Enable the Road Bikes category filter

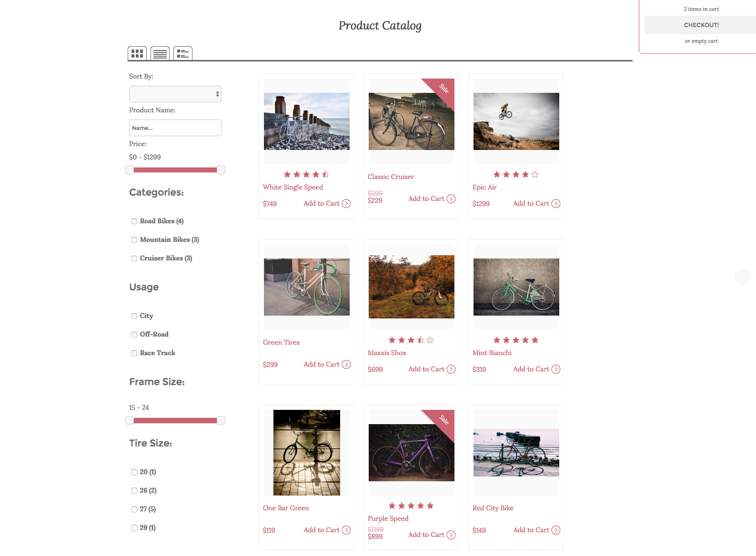coord(134,221)
